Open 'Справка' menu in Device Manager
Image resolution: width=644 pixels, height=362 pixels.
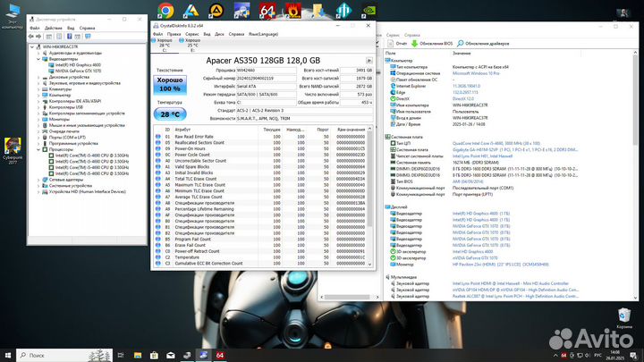[x=87, y=28]
